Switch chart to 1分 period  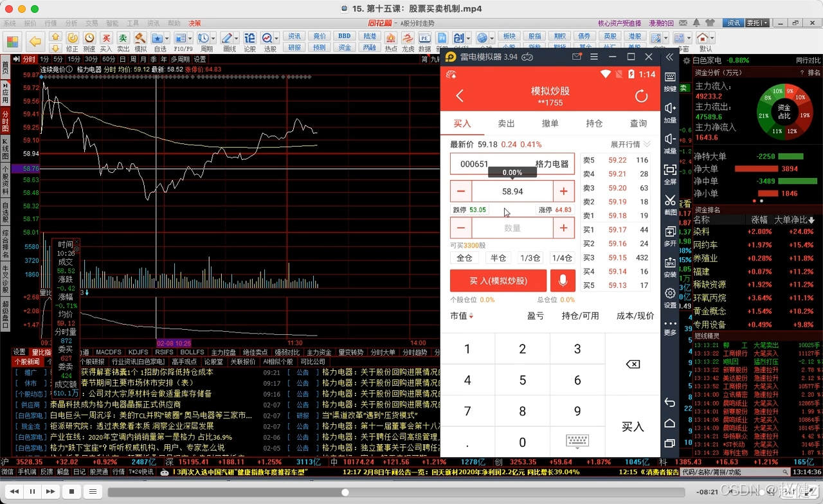45,59
